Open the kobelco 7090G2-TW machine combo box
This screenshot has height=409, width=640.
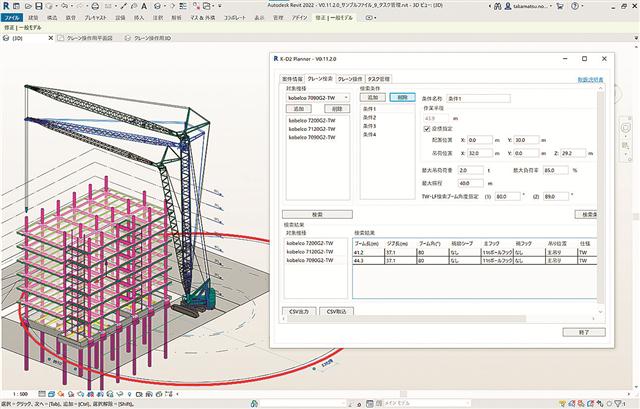click(x=318, y=98)
